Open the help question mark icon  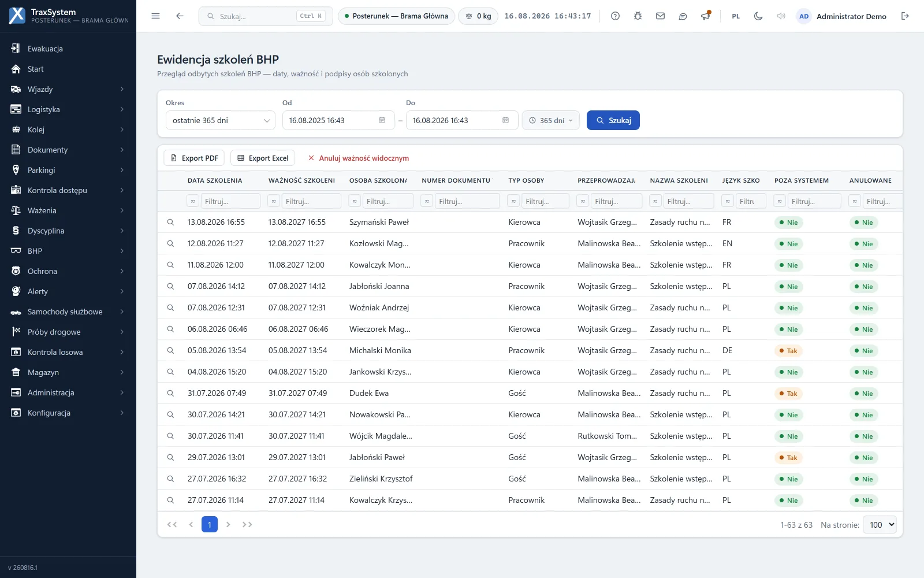pyautogui.click(x=615, y=16)
